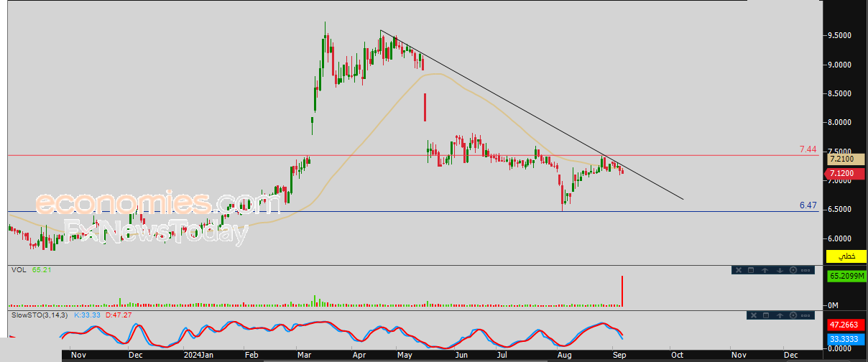
Task: Click the 8.0000 price axis label
Action: (839, 122)
